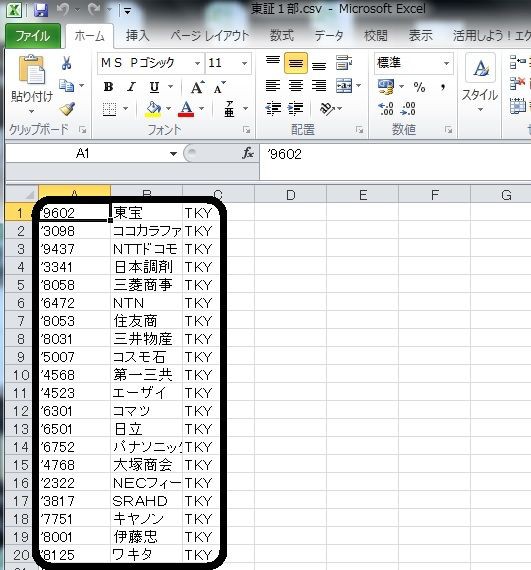This screenshot has width=531, height=570.
Task: Switch to the 挿入 tab
Action: (137, 36)
